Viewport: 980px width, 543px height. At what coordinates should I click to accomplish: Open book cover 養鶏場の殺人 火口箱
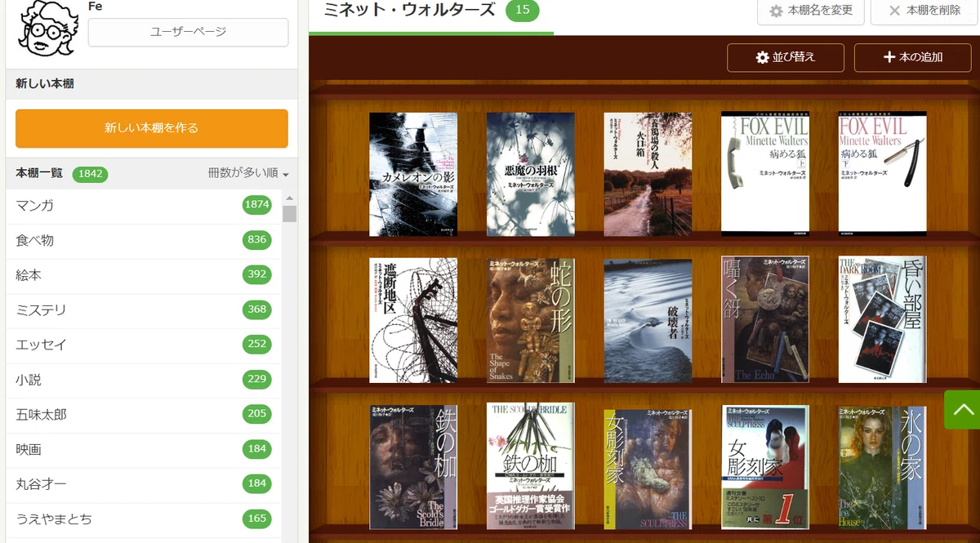pyautogui.click(x=648, y=174)
